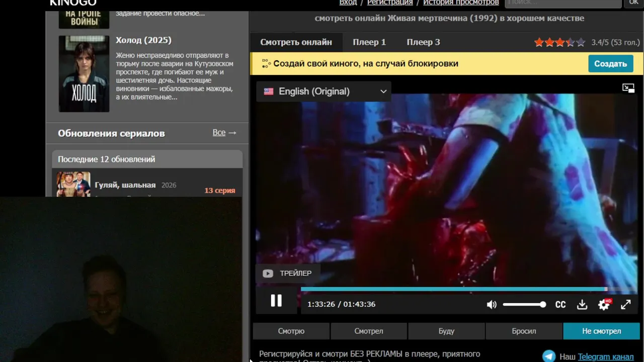Rate movie with the fifth star
Screen dimensions: 644x362
(581, 42)
